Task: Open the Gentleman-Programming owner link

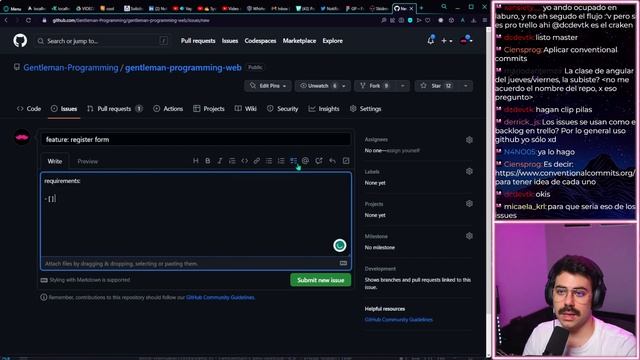Action: click(x=71, y=68)
